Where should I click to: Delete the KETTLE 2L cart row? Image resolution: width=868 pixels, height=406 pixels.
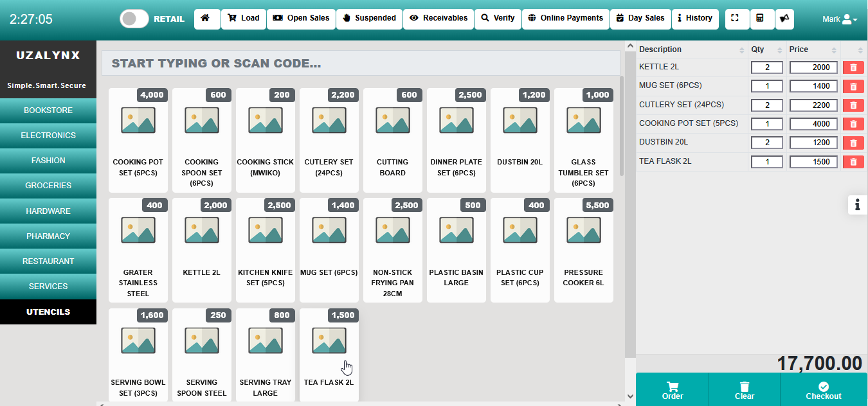(853, 67)
